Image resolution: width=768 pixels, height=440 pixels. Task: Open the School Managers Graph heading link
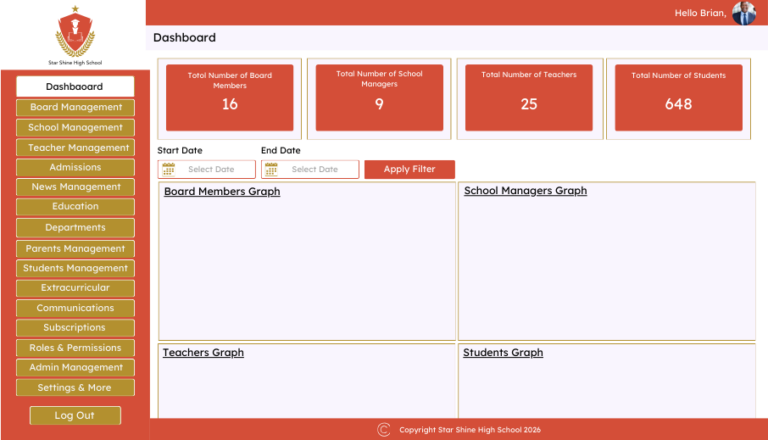pos(525,191)
